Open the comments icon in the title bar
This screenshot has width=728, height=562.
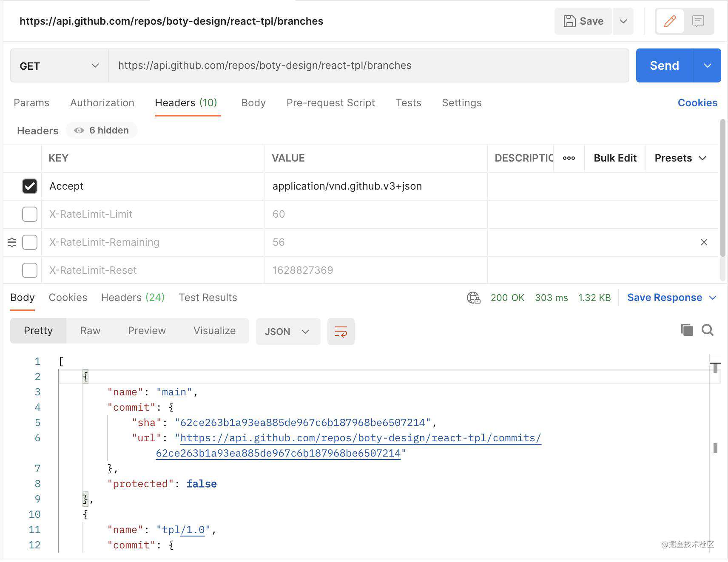(x=698, y=21)
